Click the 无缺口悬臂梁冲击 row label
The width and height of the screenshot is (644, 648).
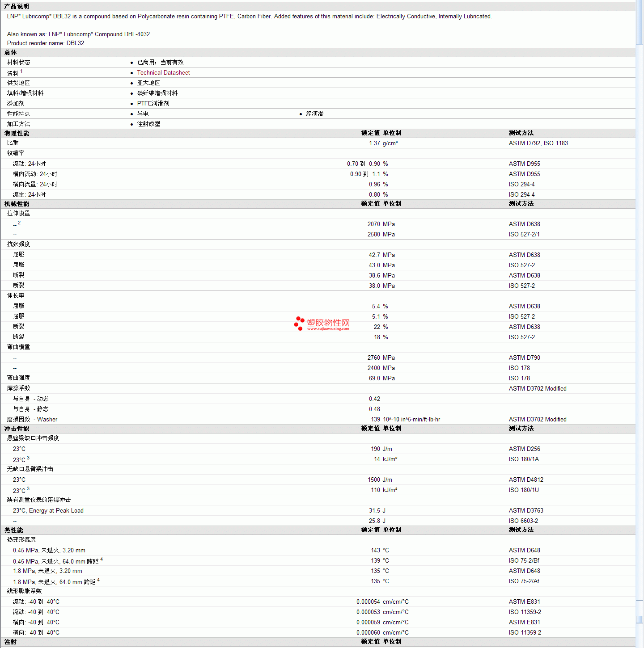pos(30,469)
